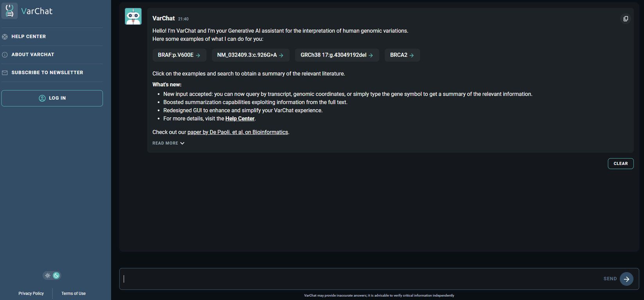Click the VarChat sender name

164,18
